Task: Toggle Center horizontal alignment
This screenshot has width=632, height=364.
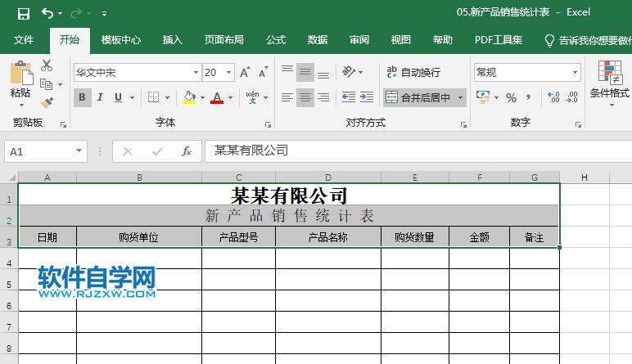Action: tap(305, 97)
